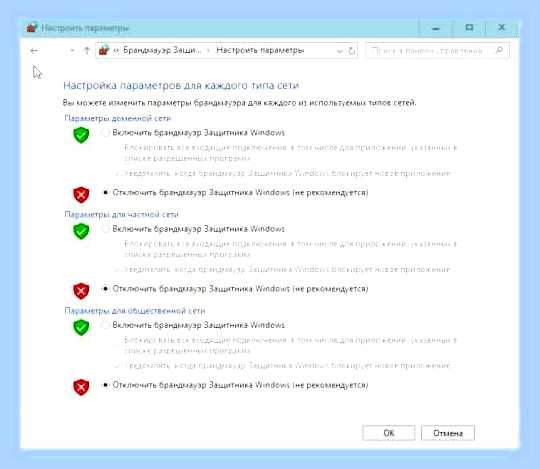Click the firewall icon in the address bar

pyautogui.click(x=104, y=50)
